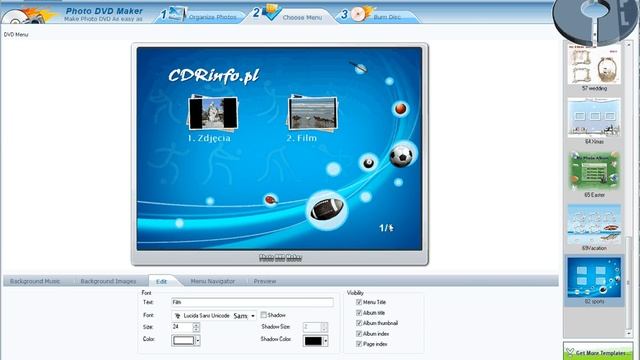This screenshot has height=360, width=640.
Task: Click the black Shadow Color swatch
Action: (x=313, y=341)
